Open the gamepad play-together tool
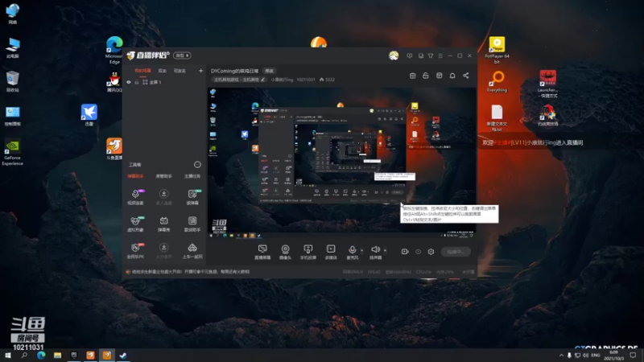Viewport: 644px width, 362px height. [x=192, y=251]
